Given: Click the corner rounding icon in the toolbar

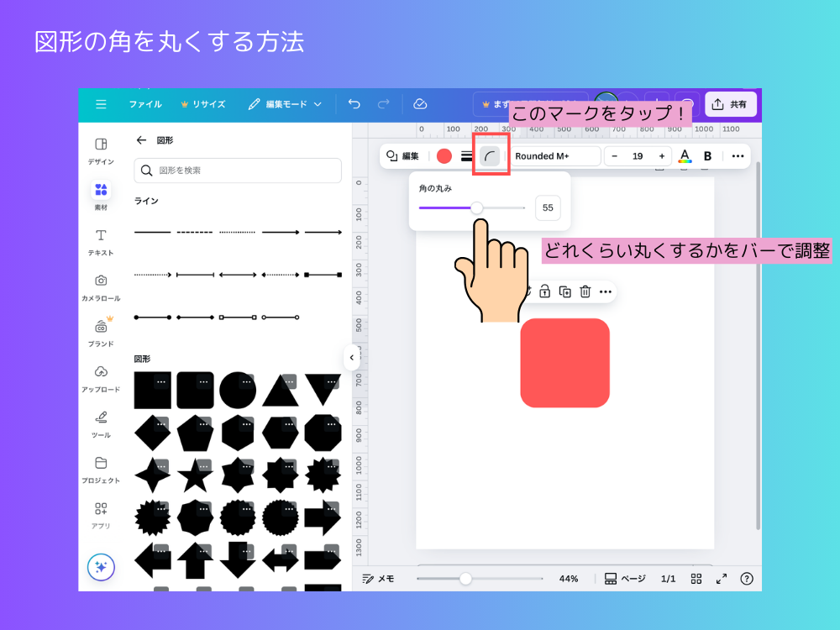Looking at the screenshot, I should [x=491, y=155].
